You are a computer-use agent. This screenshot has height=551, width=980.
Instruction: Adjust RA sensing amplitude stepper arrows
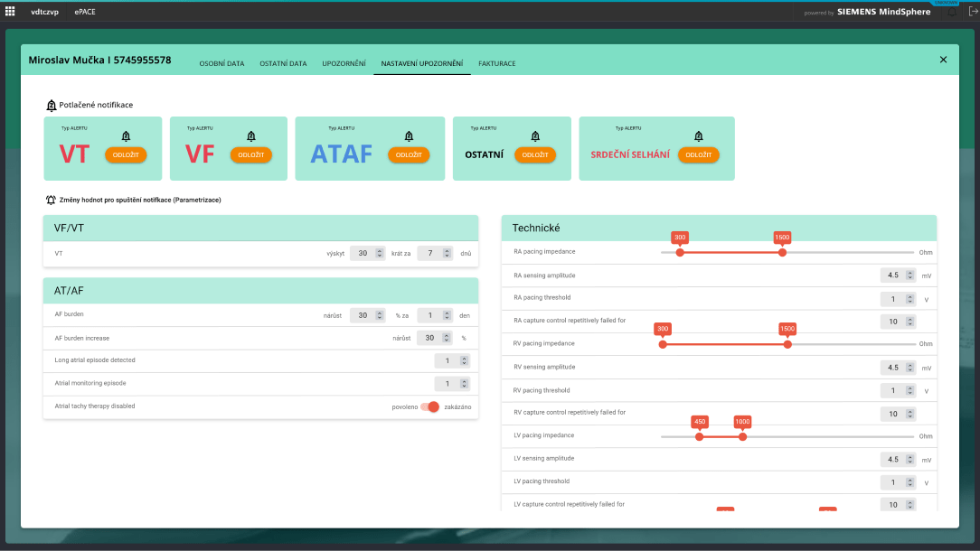[x=909, y=275]
